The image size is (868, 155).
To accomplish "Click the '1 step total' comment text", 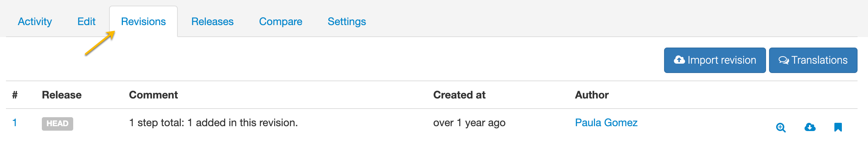I will 213,123.
